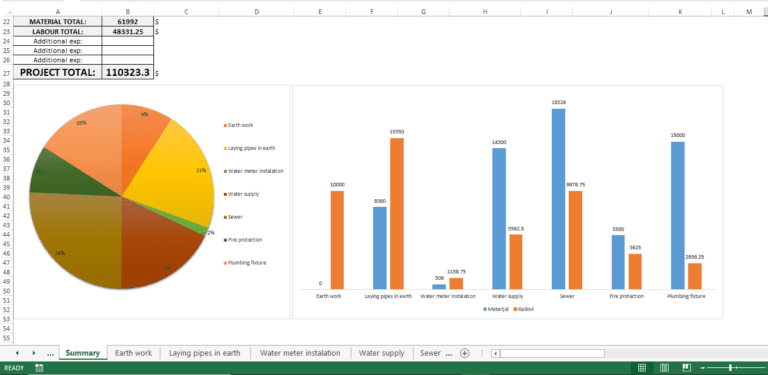Select project total value 110323.3
This screenshot has height=375, width=768.
tap(128, 72)
